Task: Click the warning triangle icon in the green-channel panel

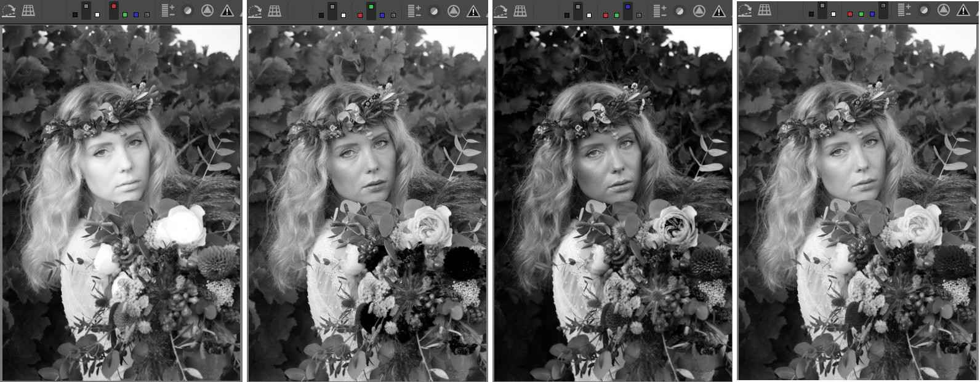Action: 473,11
